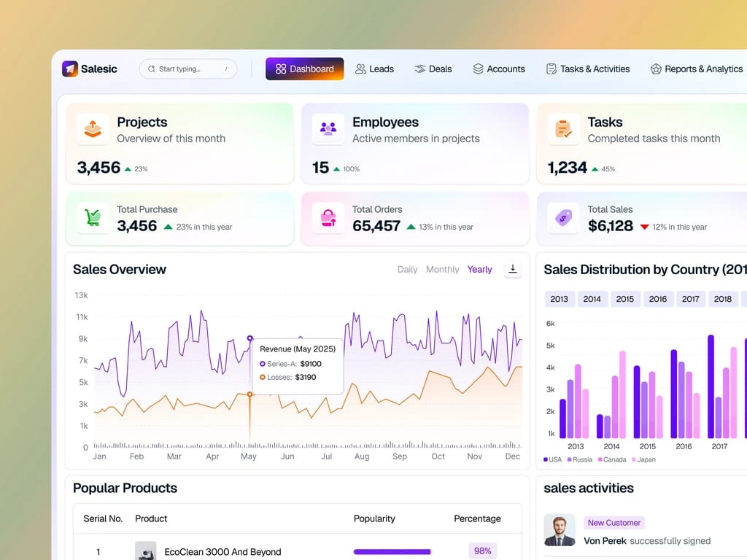Click the Projects upload box icon
The height and width of the screenshot is (560, 747).
93,129
